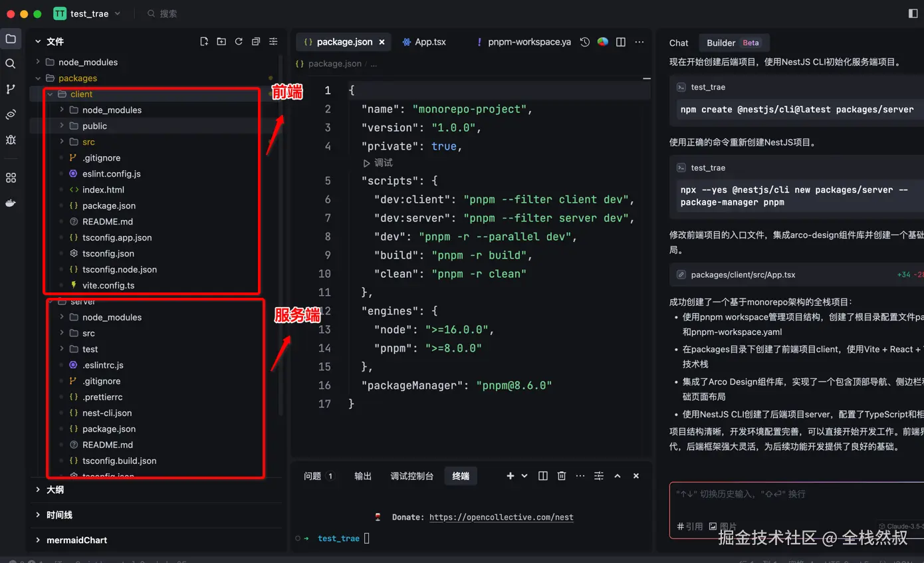Screen dimensions: 924x563
Task: Open test_trae project switcher dropdown
Action: [x=87, y=13]
